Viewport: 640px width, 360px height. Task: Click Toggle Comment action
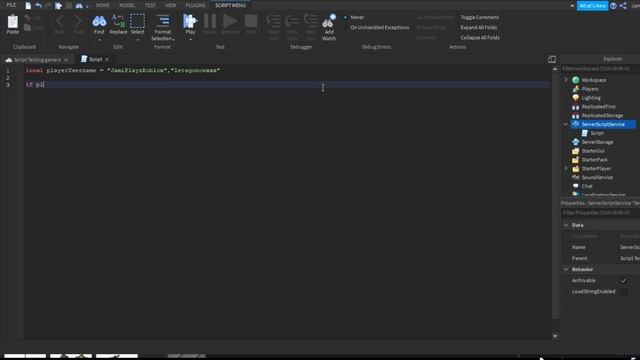point(480,17)
